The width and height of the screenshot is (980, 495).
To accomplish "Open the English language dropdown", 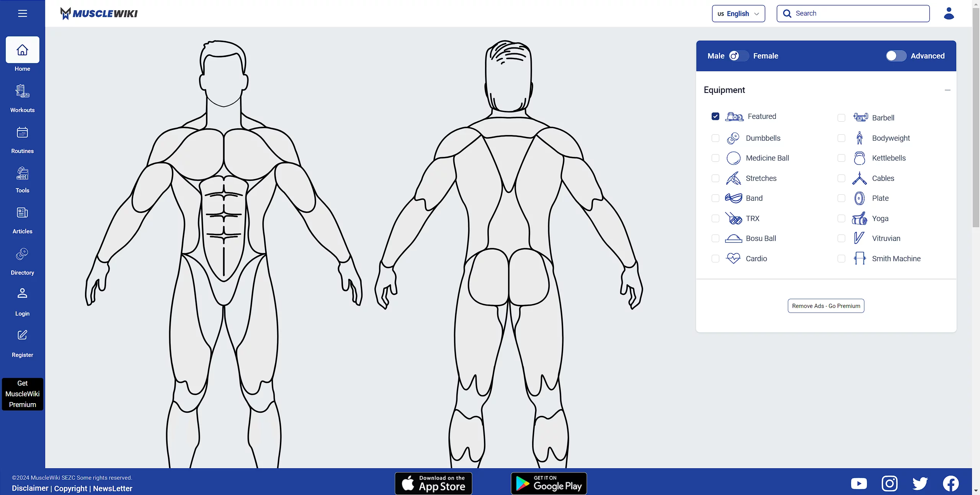I will point(738,13).
